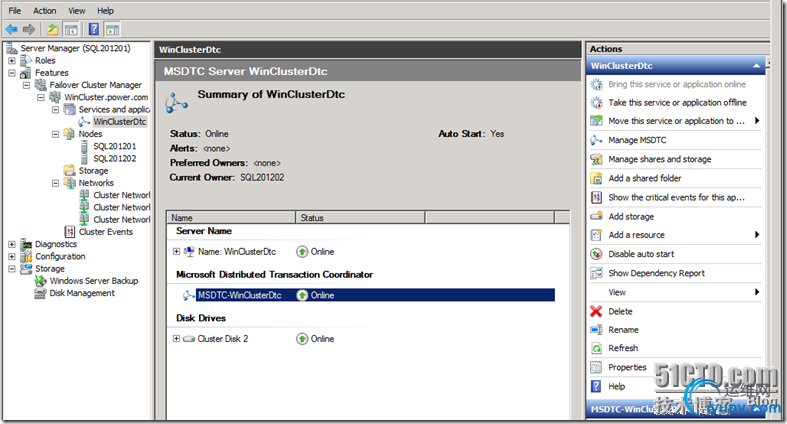This screenshot has height=424, width=787.
Task: Click the critical events action icon
Action: click(x=596, y=197)
